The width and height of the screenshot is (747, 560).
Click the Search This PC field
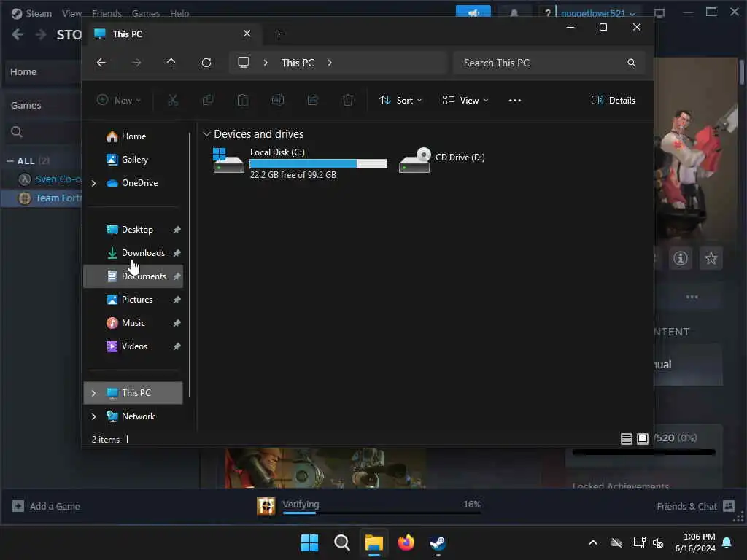549,63
